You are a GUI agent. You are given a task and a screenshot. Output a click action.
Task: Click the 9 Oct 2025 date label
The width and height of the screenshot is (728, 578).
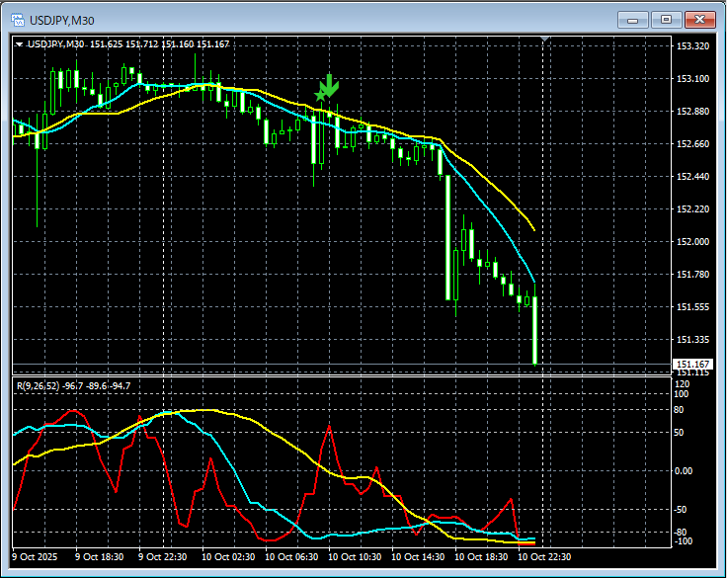[37, 557]
